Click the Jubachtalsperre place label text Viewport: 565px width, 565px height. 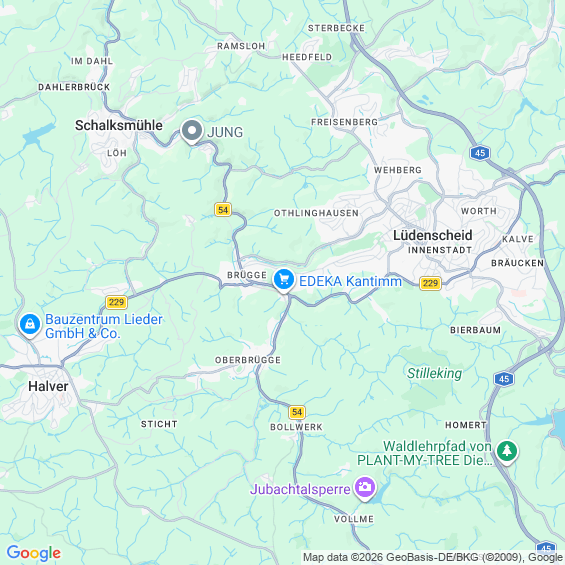click(x=300, y=489)
